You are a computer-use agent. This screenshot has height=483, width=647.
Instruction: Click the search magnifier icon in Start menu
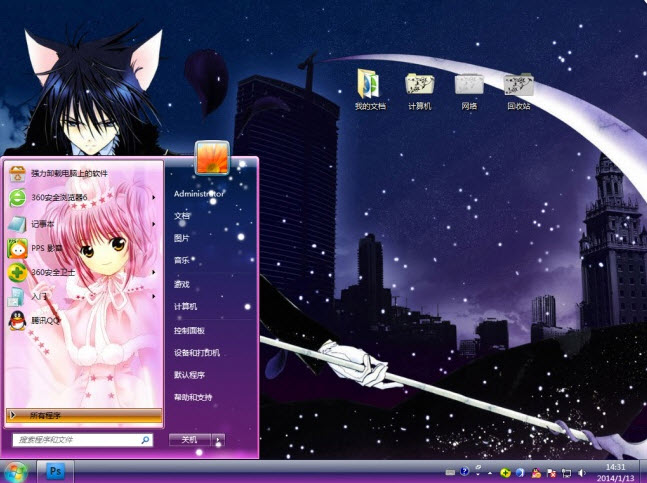point(145,440)
